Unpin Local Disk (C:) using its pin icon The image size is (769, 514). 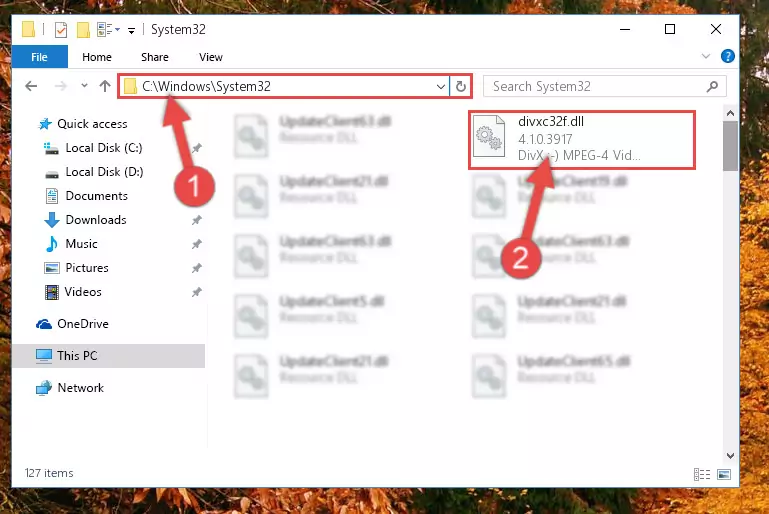pos(197,148)
